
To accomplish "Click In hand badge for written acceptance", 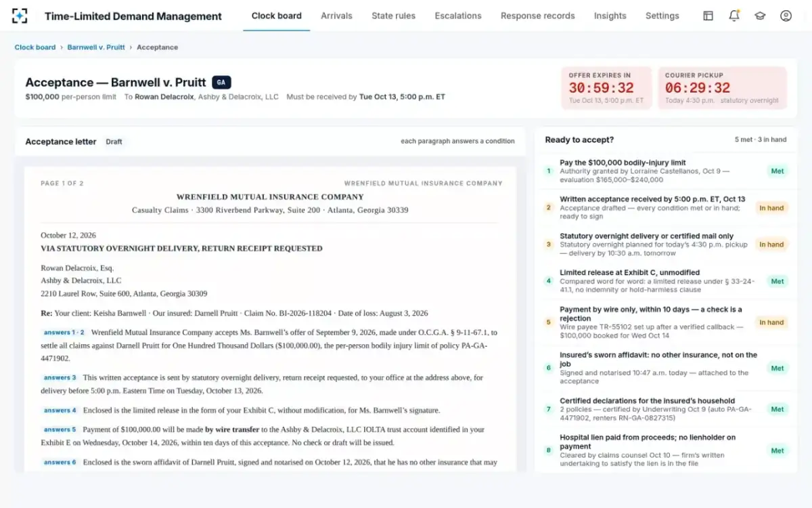I will (771, 208).
